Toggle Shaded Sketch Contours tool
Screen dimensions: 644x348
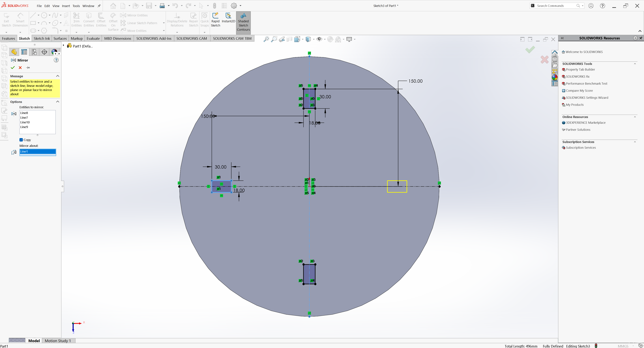point(243,22)
